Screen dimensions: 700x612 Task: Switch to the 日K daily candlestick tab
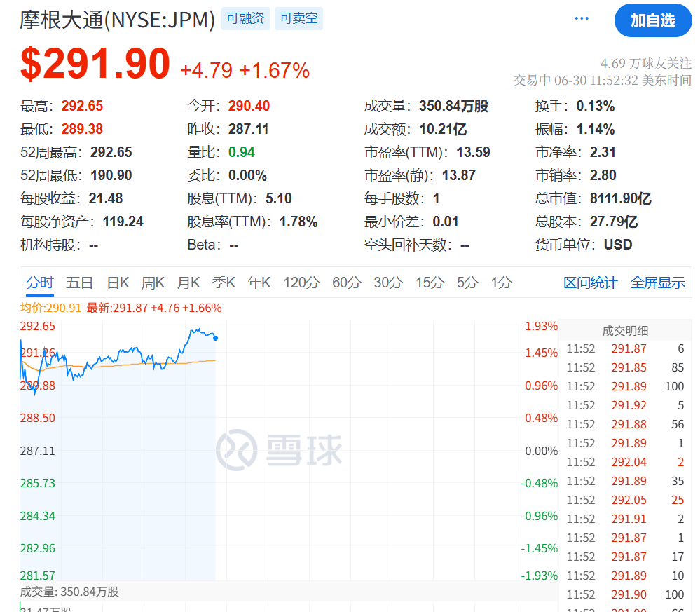pos(116,282)
